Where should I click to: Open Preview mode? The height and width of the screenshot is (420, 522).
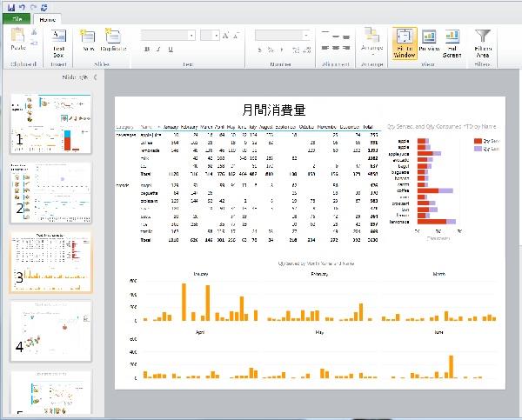coord(429,41)
